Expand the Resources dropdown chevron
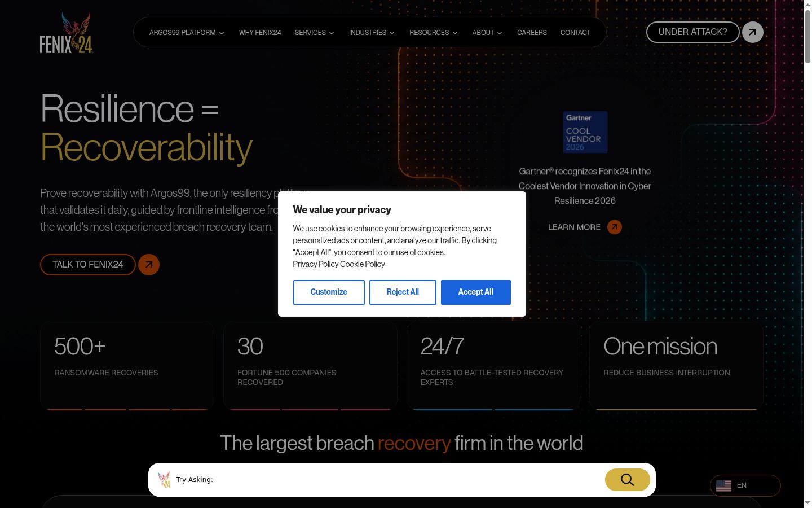This screenshot has height=508, width=812. pyautogui.click(x=455, y=33)
